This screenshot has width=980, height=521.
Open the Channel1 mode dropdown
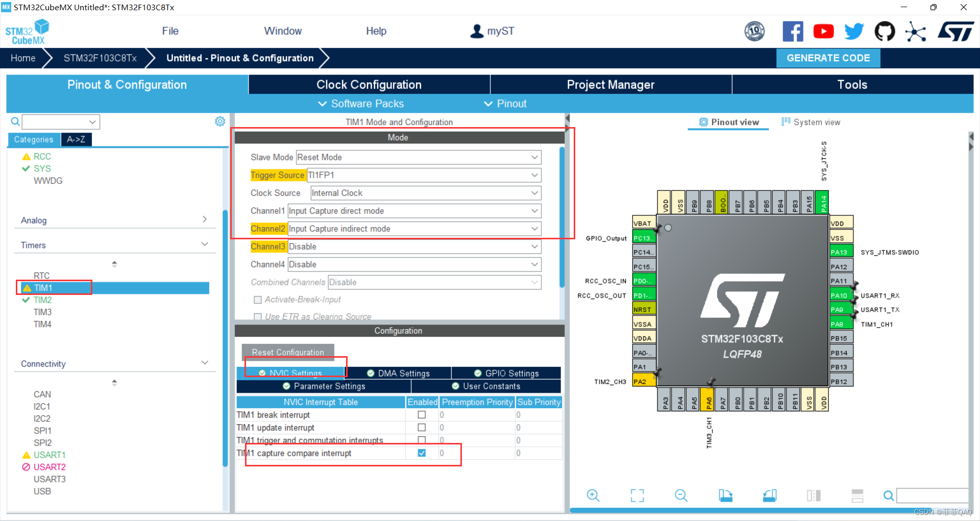pos(414,211)
